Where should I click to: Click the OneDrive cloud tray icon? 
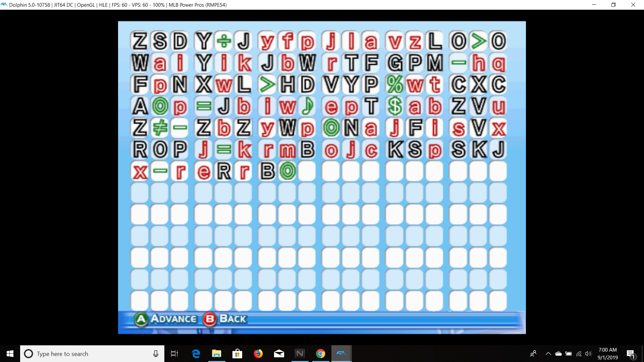point(558,354)
